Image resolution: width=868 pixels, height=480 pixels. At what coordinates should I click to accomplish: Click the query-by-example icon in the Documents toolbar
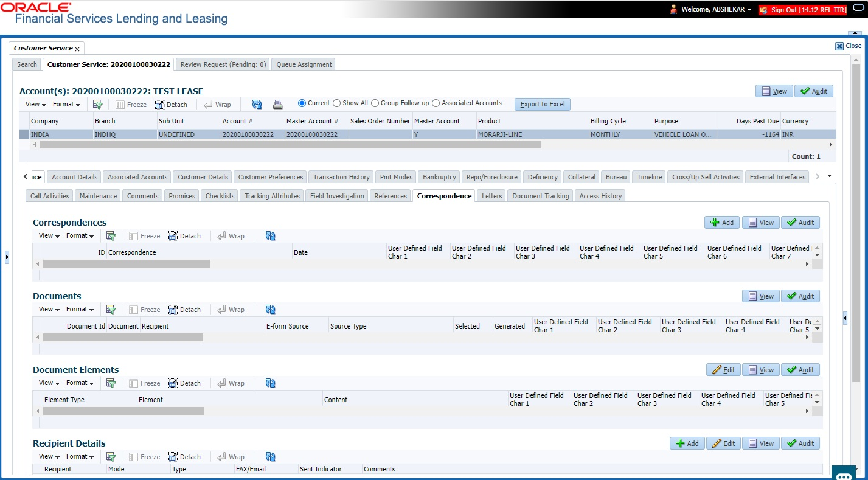coord(111,310)
